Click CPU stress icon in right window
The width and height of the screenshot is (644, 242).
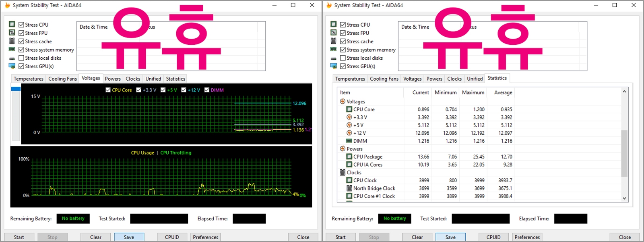334,25
